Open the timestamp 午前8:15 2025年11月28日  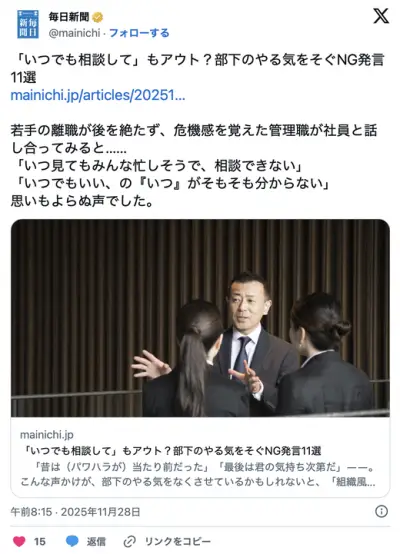pyautogui.click(x=75, y=512)
